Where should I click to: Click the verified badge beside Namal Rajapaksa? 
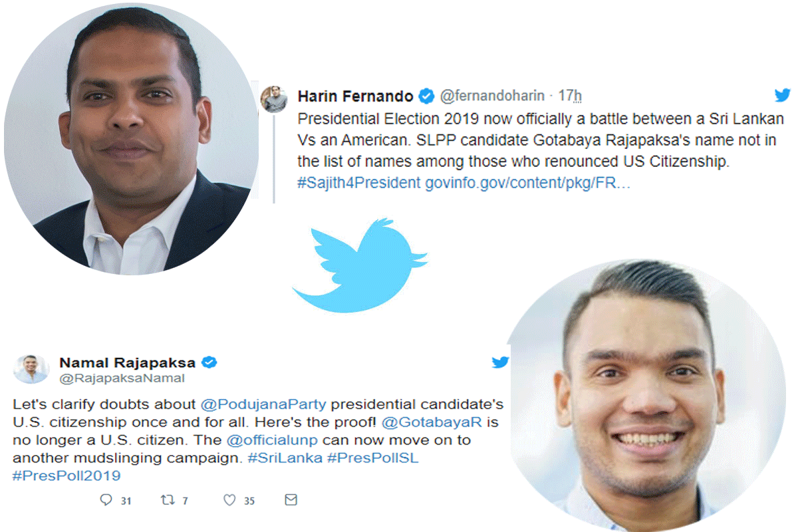209,362
